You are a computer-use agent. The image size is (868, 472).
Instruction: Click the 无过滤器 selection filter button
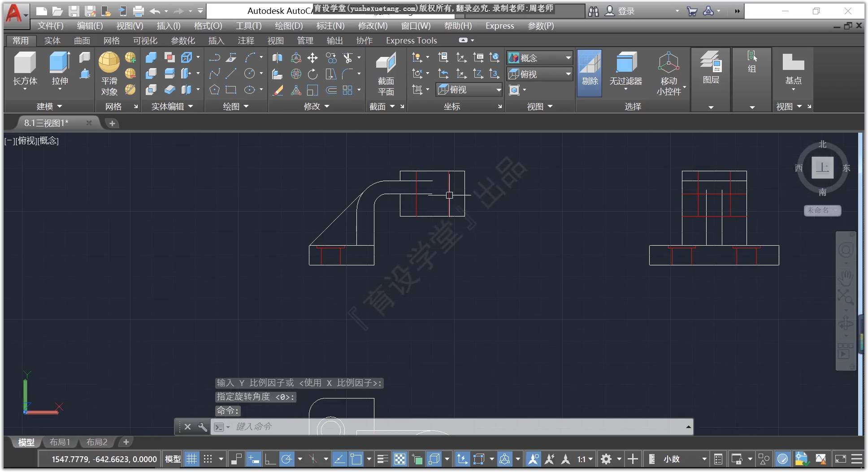(x=625, y=71)
